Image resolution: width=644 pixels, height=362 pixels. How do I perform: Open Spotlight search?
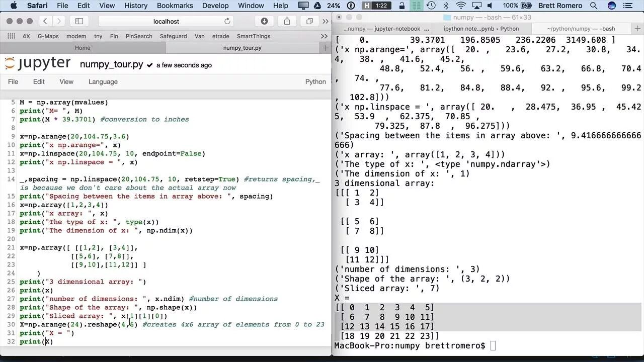[594, 6]
